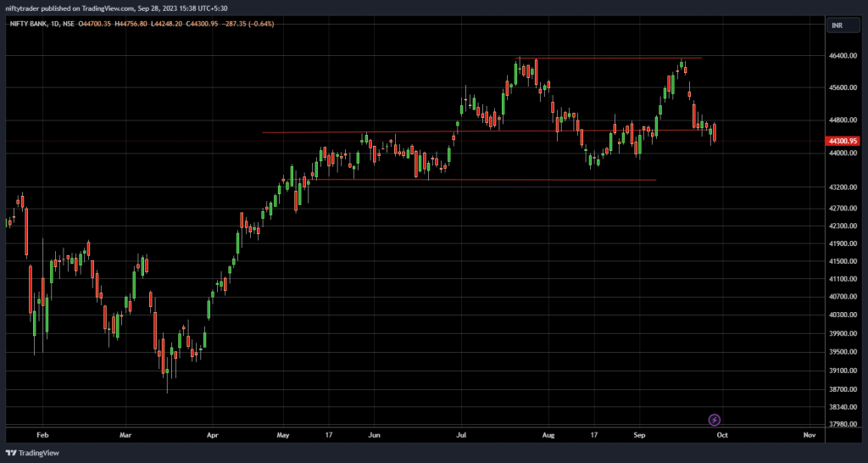Click the 42700.00 price axis label

coord(843,209)
